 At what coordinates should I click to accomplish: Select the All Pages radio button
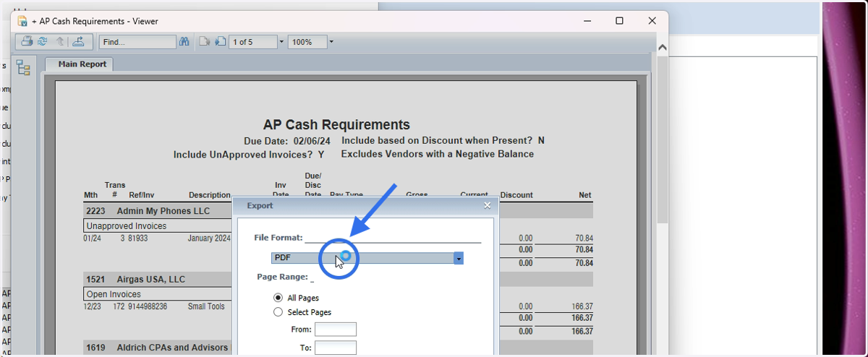click(278, 298)
